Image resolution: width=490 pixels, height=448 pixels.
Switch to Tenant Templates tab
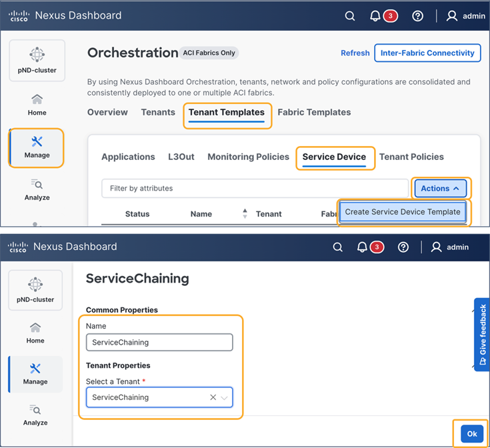227,113
